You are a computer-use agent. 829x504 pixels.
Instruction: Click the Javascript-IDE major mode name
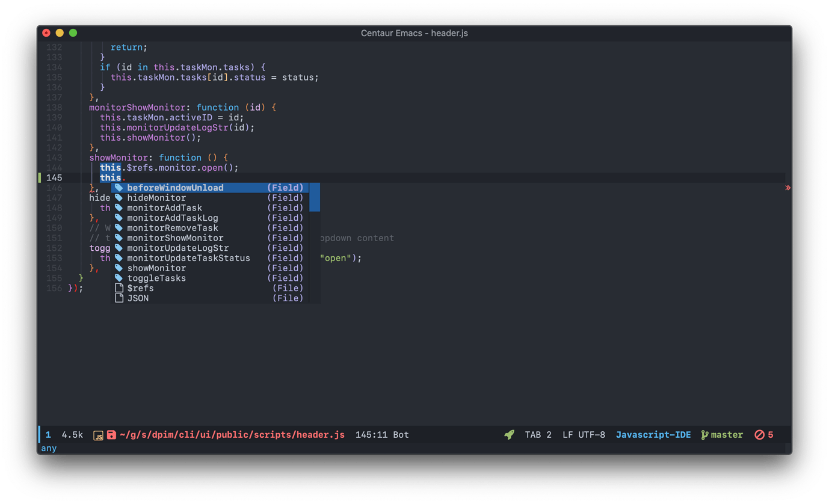click(653, 434)
